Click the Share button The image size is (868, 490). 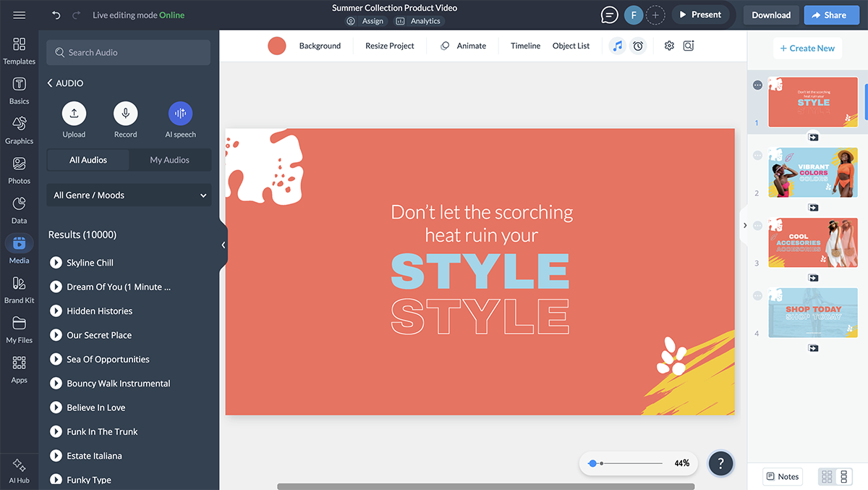point(832,15)
